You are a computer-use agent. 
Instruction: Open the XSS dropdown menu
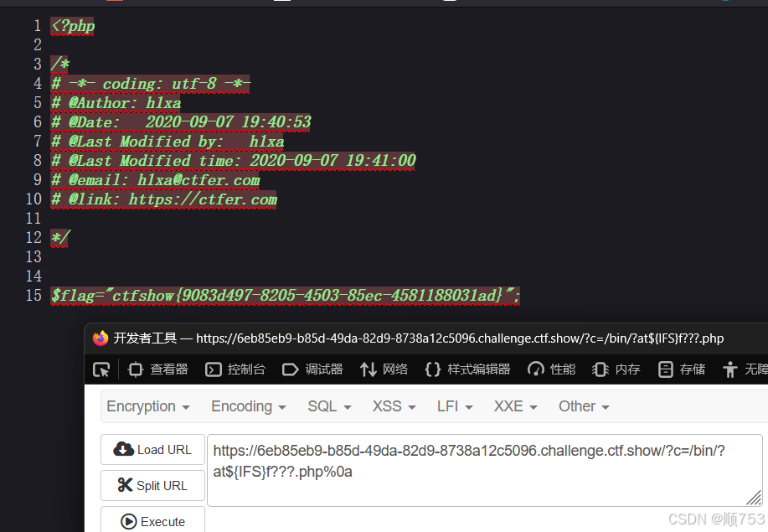click(394, 406)
